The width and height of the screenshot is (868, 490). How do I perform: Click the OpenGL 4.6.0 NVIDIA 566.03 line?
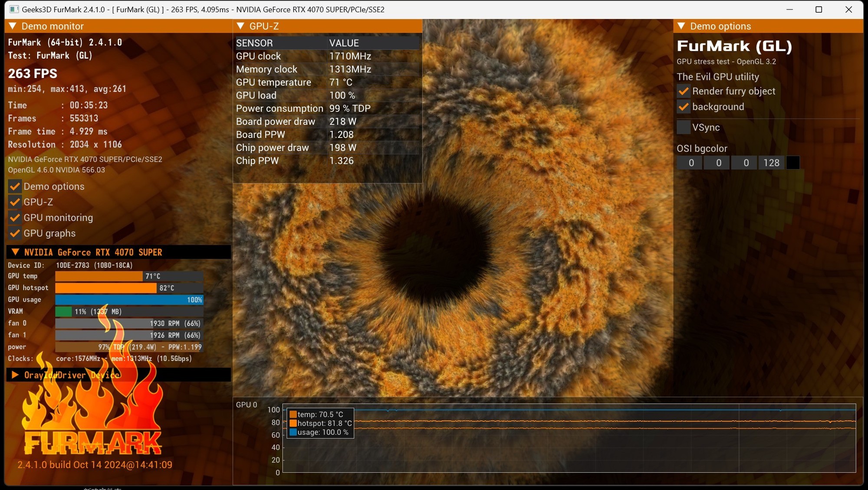[56, 170]
